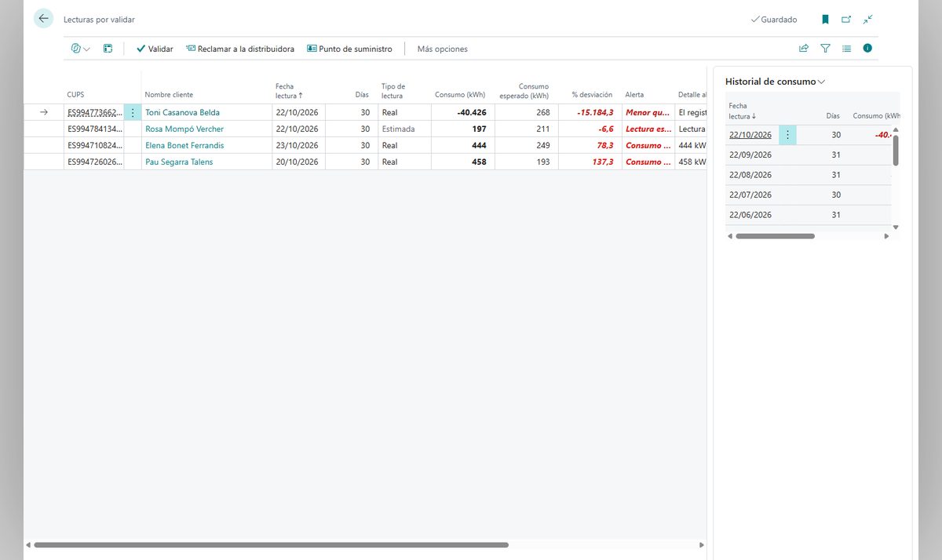Click the history scroll right arrow
Image resolution: width=942 pixels, height=560 pixels.
[887, 236]
